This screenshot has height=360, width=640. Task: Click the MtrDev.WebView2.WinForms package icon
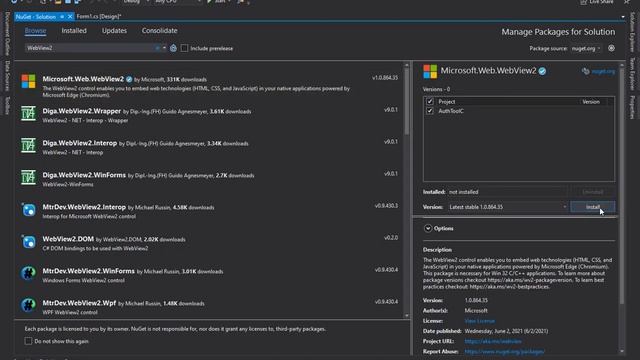point(29,273)
